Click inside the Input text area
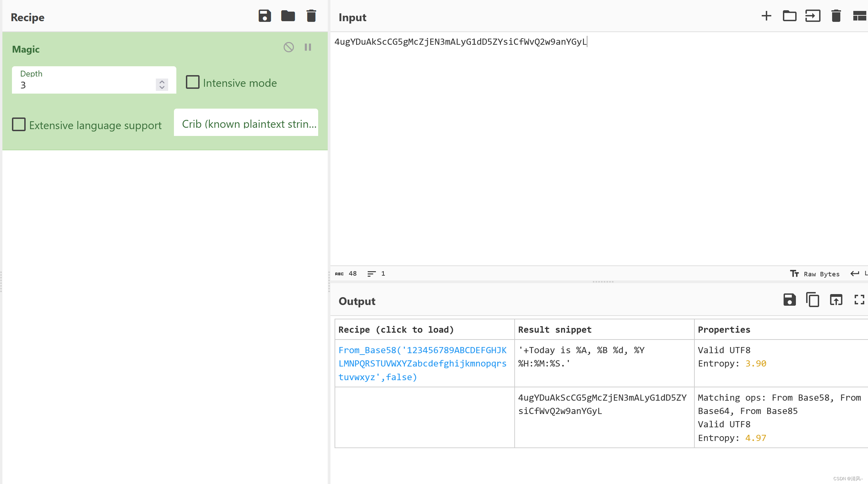 click(599, 149)
